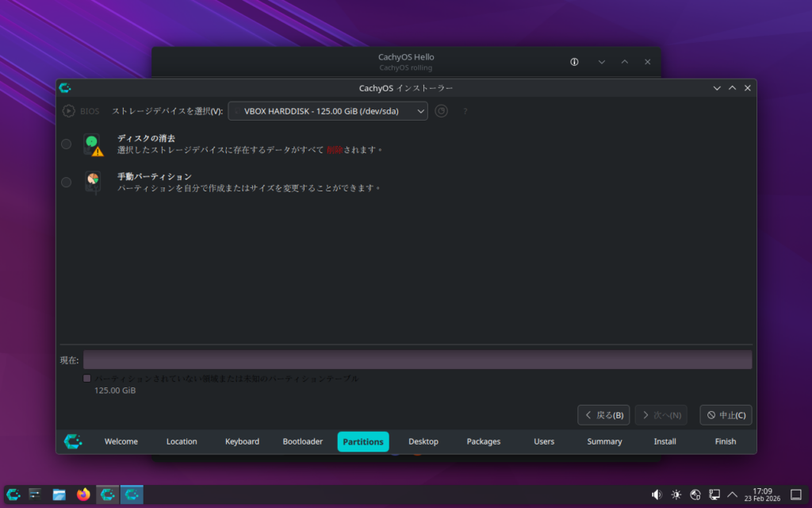Click the partition table type icon beside the storage dropdown
This screenshot has width=812, height=508.
point(442,111)
